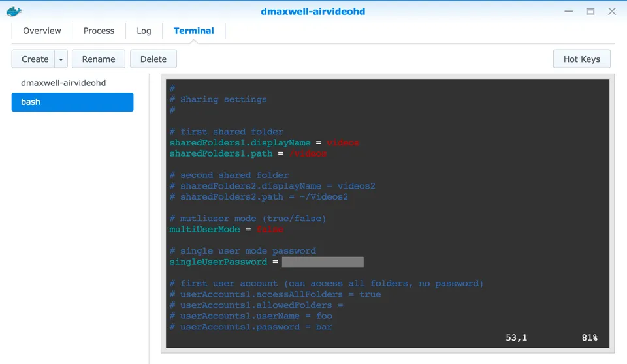Maximize the container window

click(590, 11)
